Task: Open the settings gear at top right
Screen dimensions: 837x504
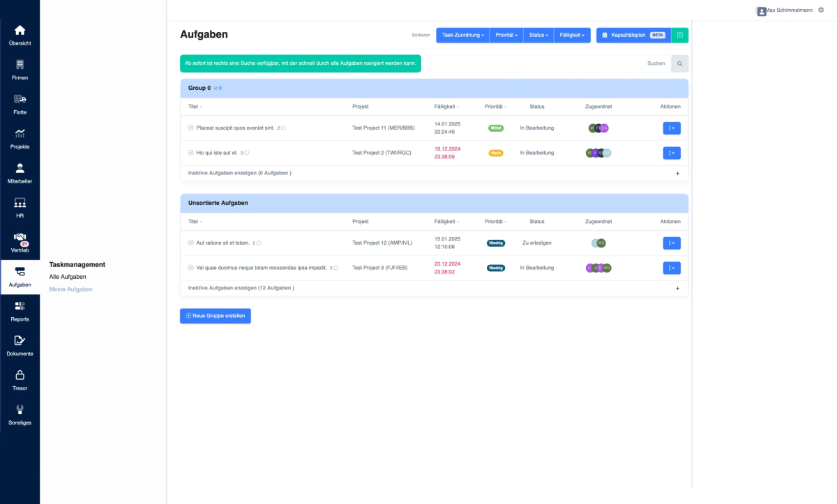Action: [x=820, y=10]
